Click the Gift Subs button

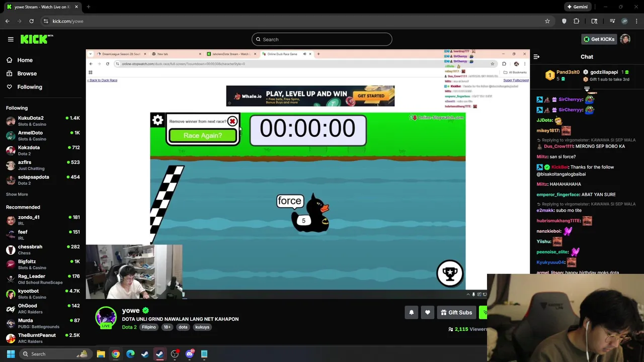pos(456,313)
